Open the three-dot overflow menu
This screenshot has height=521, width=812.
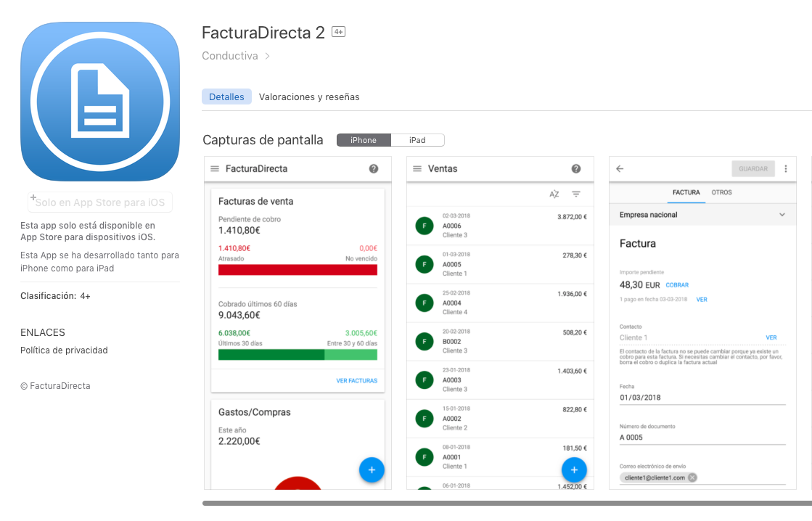point(786,169)
